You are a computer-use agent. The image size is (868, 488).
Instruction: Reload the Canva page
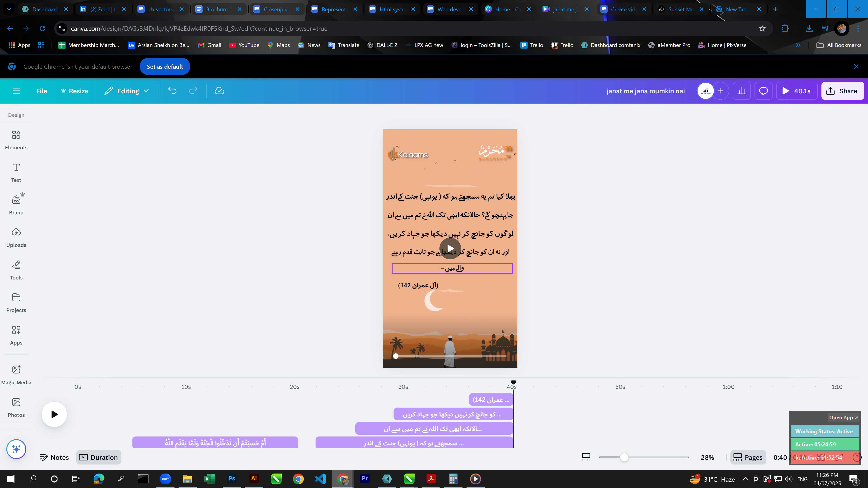42,29
